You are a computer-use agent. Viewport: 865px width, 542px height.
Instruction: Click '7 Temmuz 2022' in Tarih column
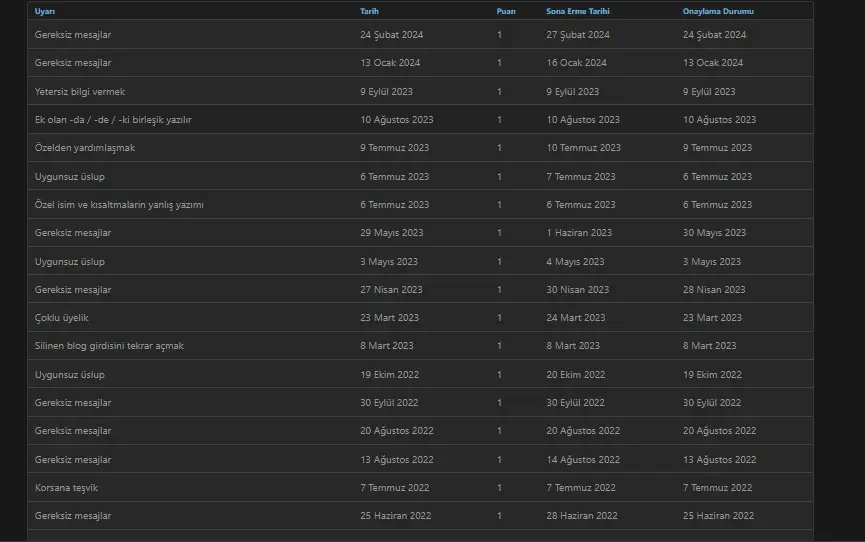pyautogui.click(x=394, y=488)
